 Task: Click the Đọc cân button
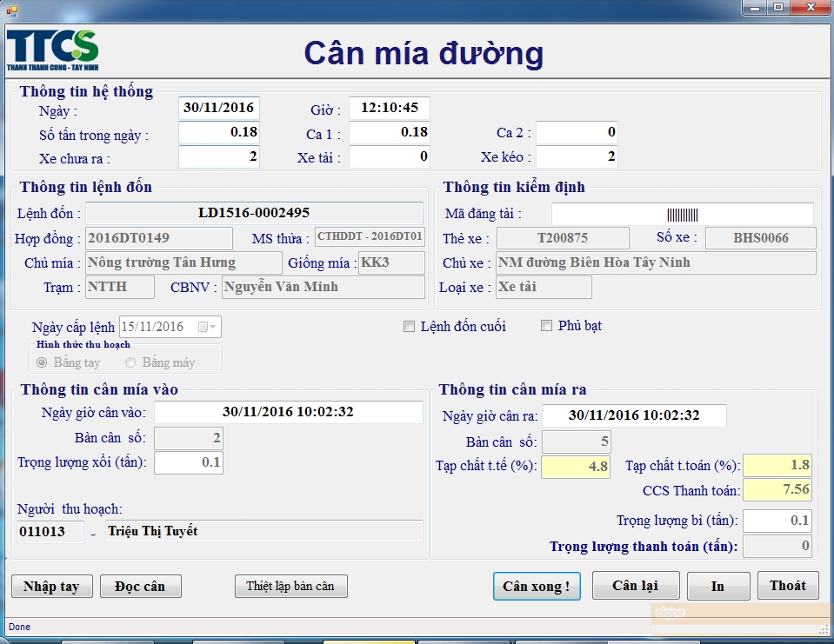[x=140, y=586]
